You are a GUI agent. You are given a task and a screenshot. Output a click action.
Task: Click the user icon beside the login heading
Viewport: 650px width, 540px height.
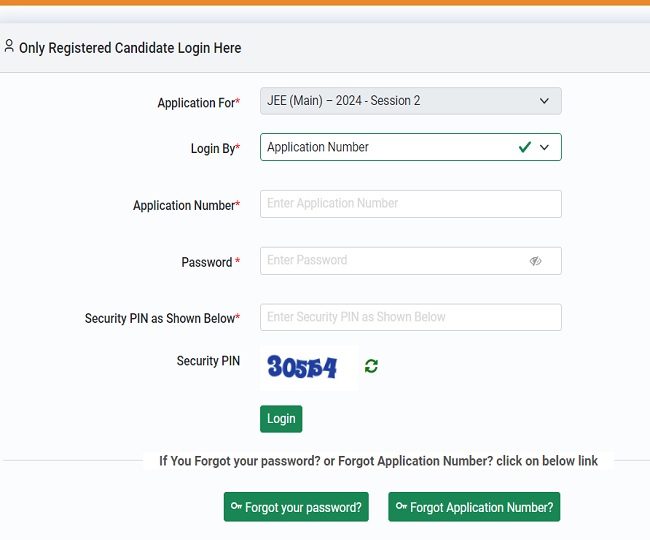point(9,46)
